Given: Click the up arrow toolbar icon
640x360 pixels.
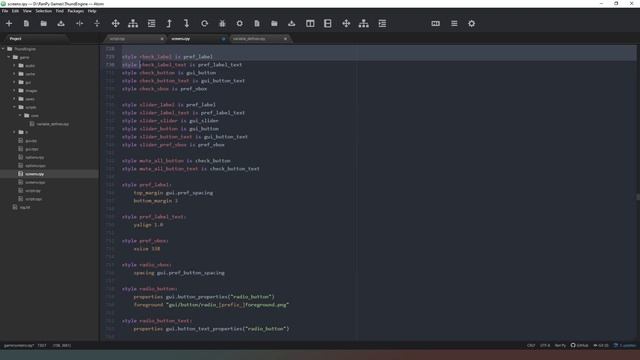Looking at the screenshot, I should 169,24.
